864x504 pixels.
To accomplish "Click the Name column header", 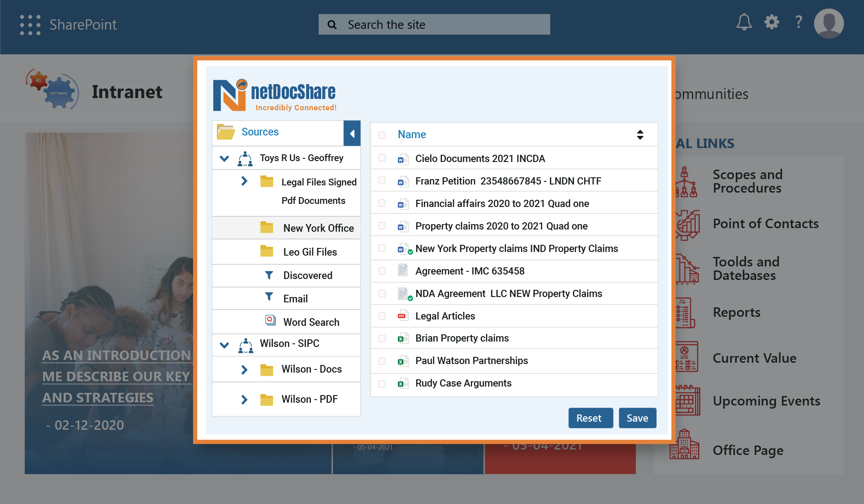I will tap(412, 135).
